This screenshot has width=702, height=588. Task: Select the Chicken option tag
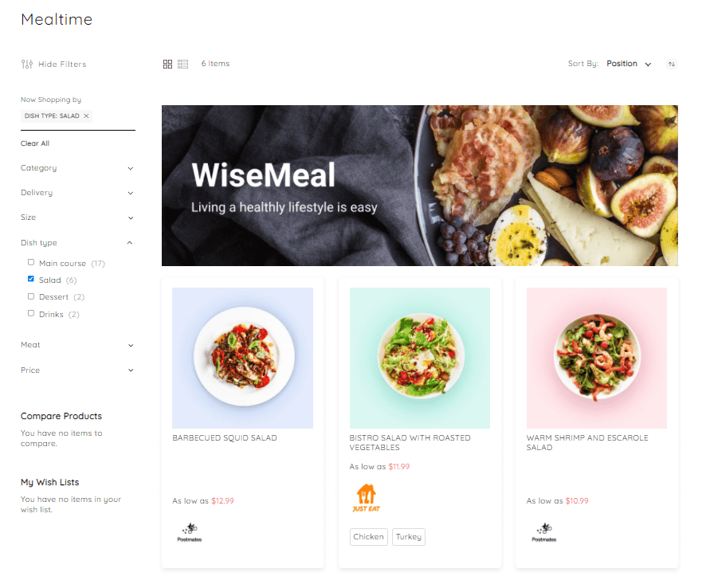[x=368, y=537]
